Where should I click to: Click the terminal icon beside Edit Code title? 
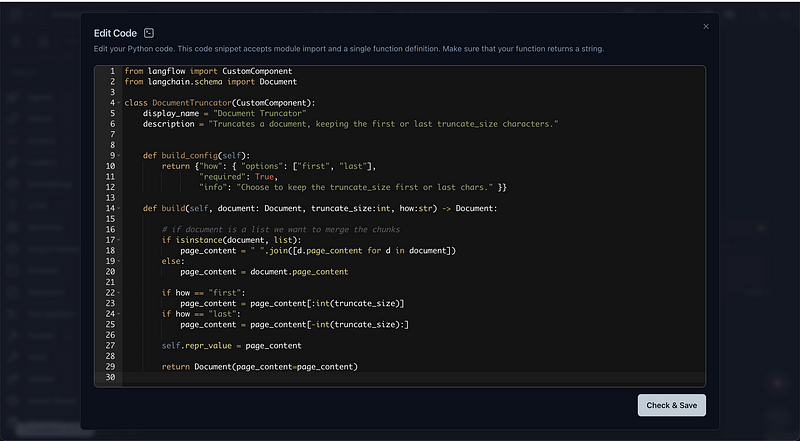[x=149, y=33]
